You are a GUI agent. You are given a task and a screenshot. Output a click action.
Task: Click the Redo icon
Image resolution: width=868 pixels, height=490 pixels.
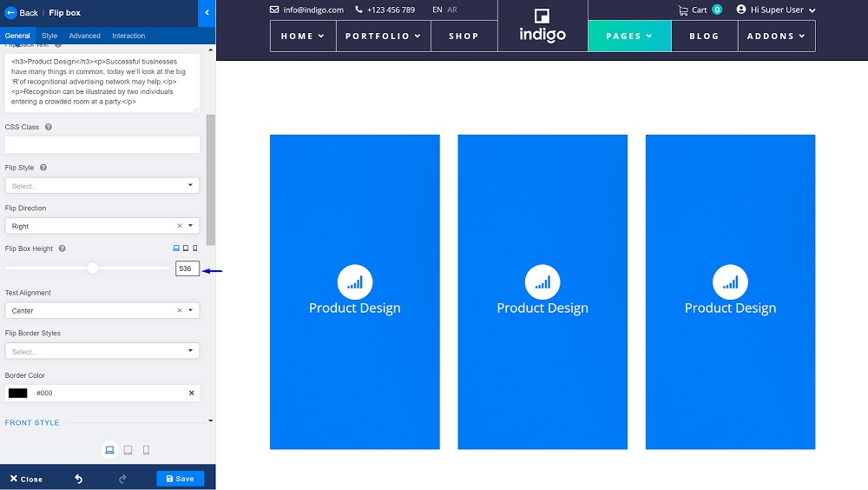[x=122, y=479]
